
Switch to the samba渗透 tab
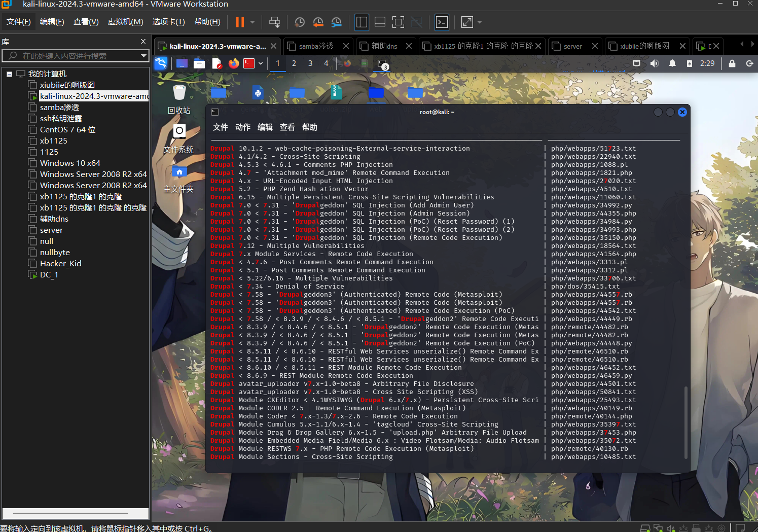tap(315, 46)
